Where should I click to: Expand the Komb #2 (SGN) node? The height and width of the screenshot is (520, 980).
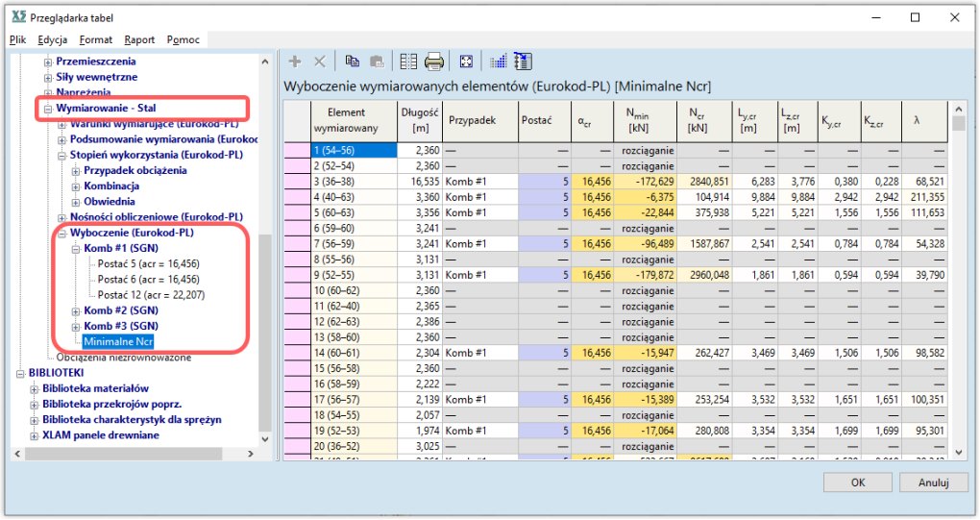pos(76,310)
